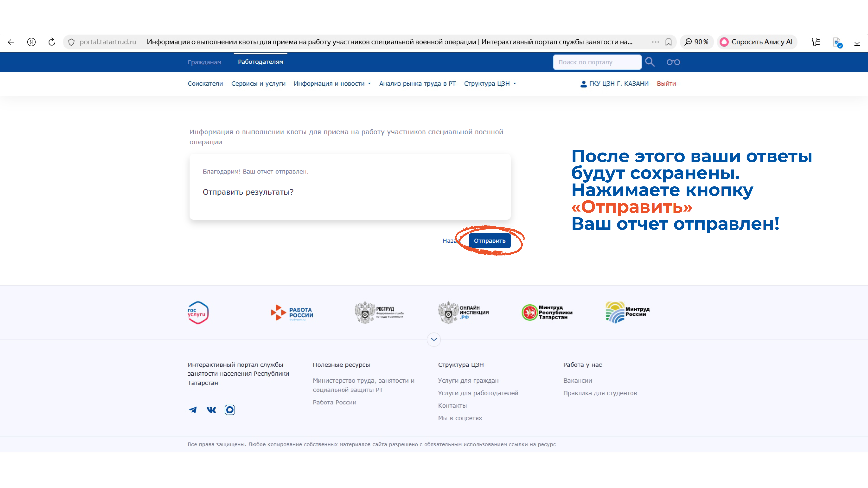Expand partner logos with the chevron
The width and height of the screenshot is (868, 488).
pyautogui.click(x=434, y=339)
